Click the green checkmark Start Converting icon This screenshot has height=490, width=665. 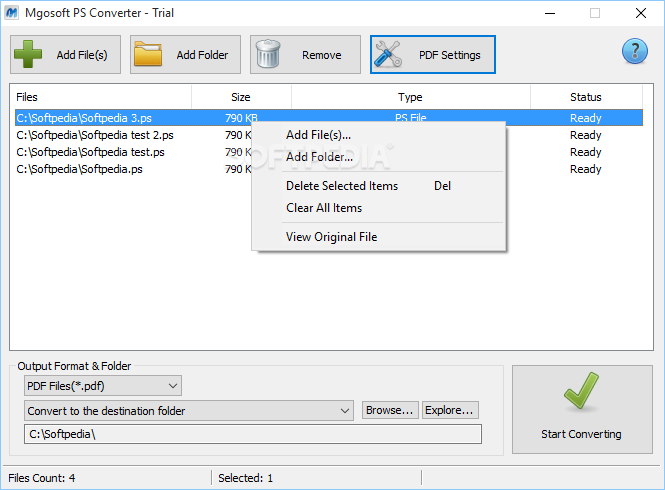coord(581,391)
